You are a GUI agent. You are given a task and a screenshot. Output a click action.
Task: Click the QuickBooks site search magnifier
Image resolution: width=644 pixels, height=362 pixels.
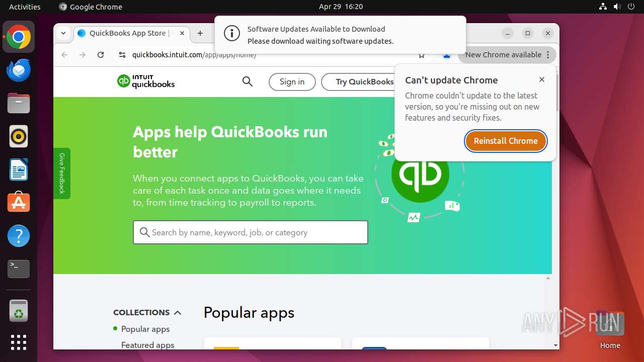coord(247,81)
